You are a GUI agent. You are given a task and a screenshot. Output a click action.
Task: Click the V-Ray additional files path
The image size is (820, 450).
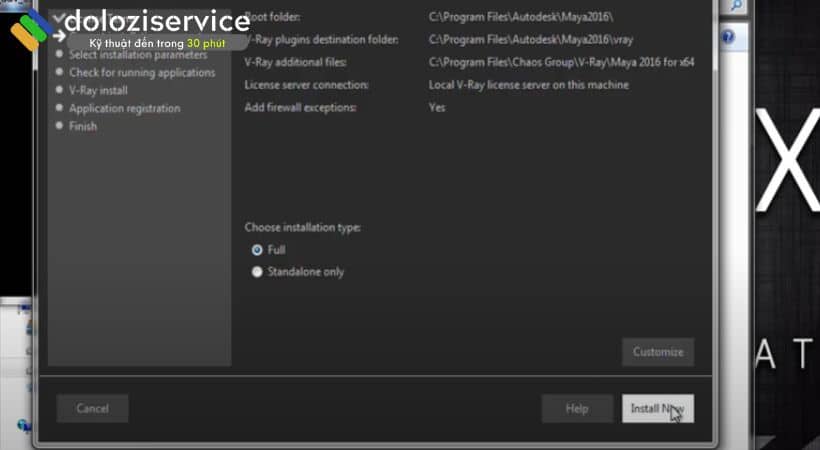point(561,62)
